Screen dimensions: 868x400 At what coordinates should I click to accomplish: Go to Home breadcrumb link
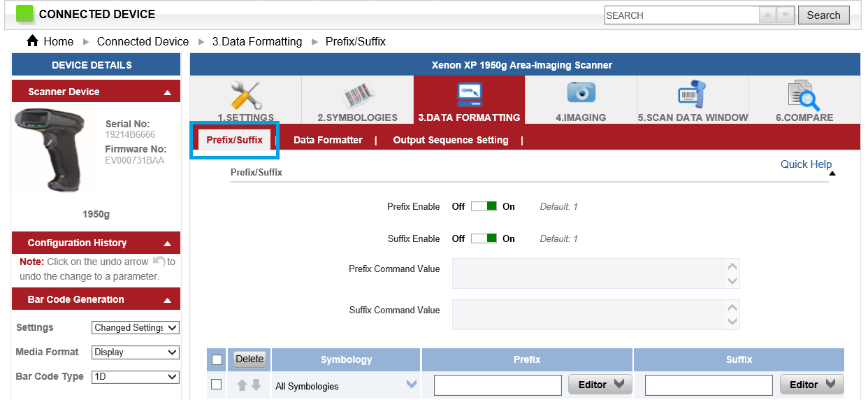pyautogui.click(x=59, y=41)
